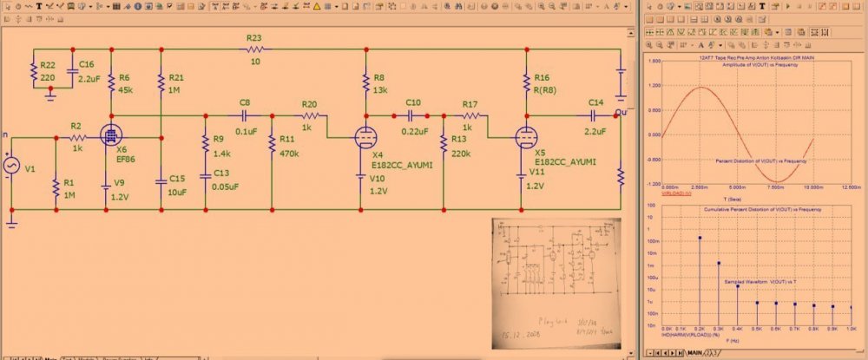Select the EF86 tube X6 component

point(111,136)
